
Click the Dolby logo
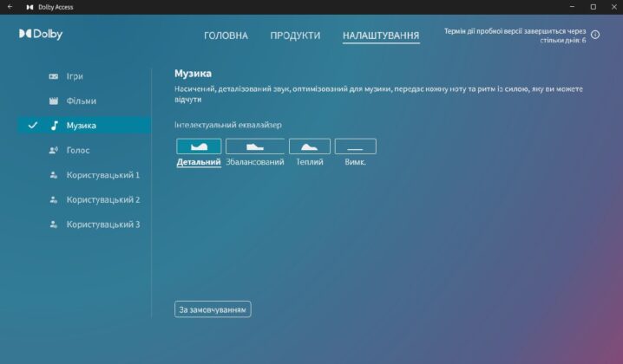coord(41,34)
